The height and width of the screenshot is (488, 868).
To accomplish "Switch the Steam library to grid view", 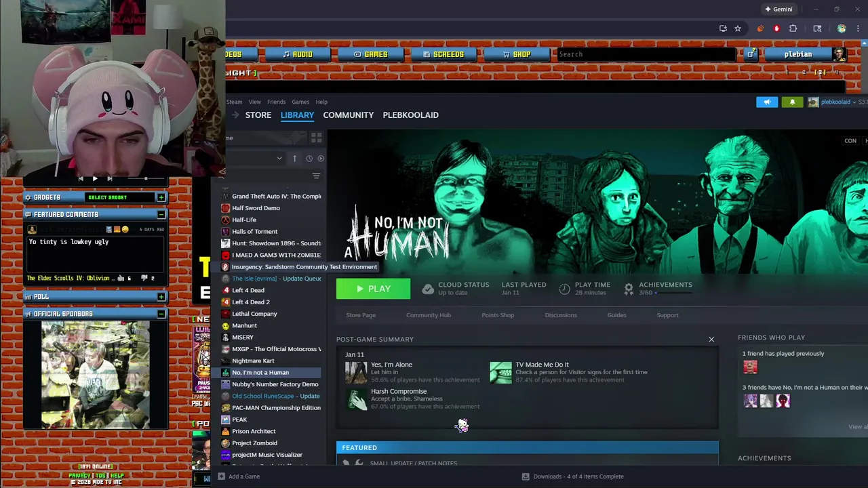I will (x=316, y=138).
